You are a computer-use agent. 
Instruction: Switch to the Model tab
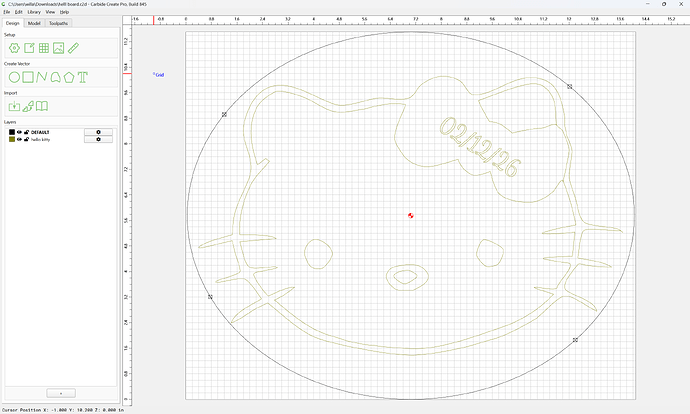click(x=34, y=23)
